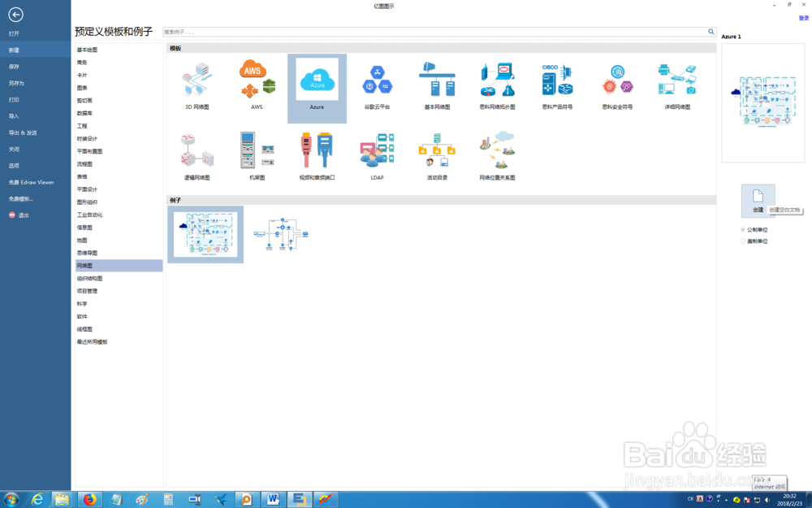Select the 思科安全符号 template

tap(617, 86)
